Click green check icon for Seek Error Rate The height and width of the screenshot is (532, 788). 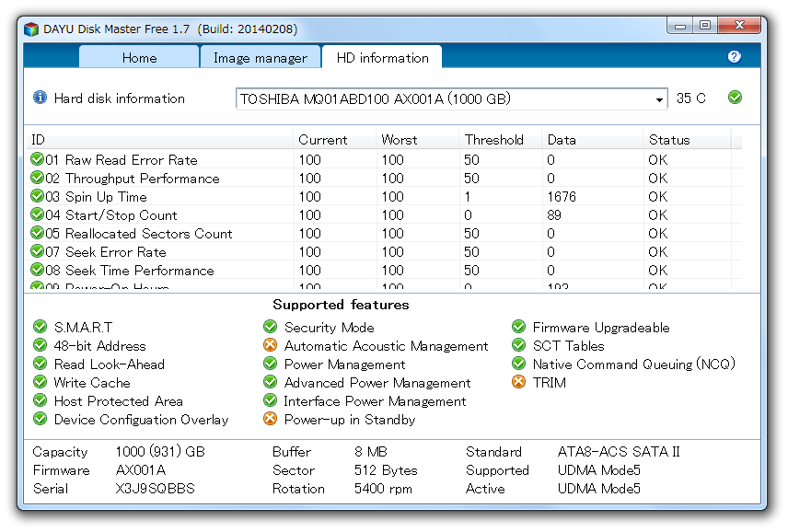click(37, 251)
